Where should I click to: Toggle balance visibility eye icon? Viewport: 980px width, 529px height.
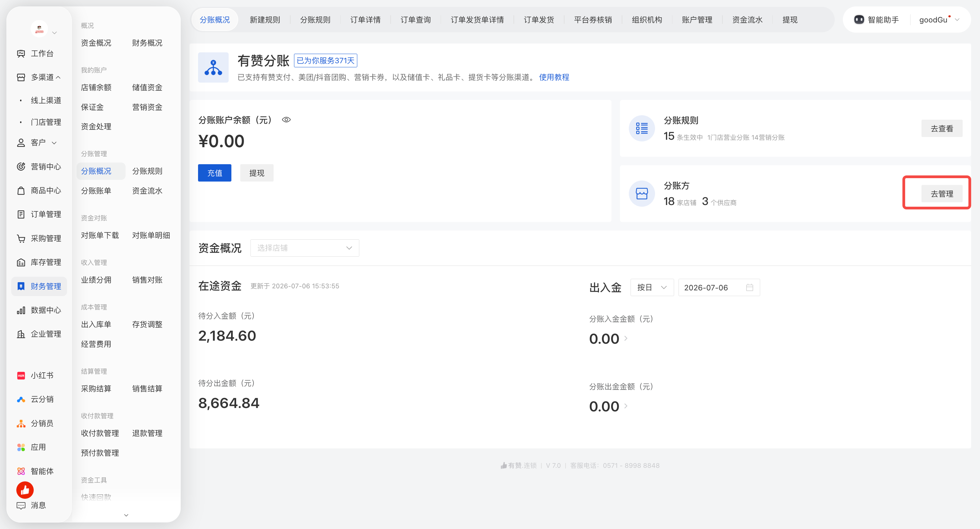tap(287, 120)
